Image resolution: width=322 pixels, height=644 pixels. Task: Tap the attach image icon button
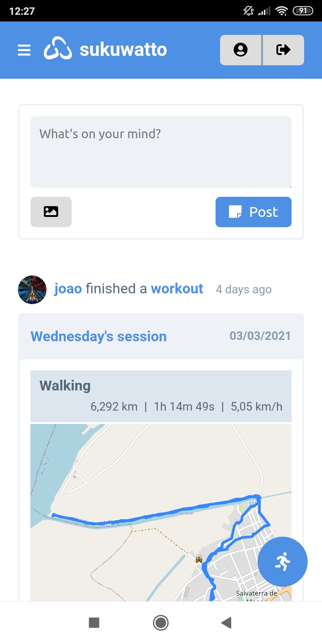[51, 212]
